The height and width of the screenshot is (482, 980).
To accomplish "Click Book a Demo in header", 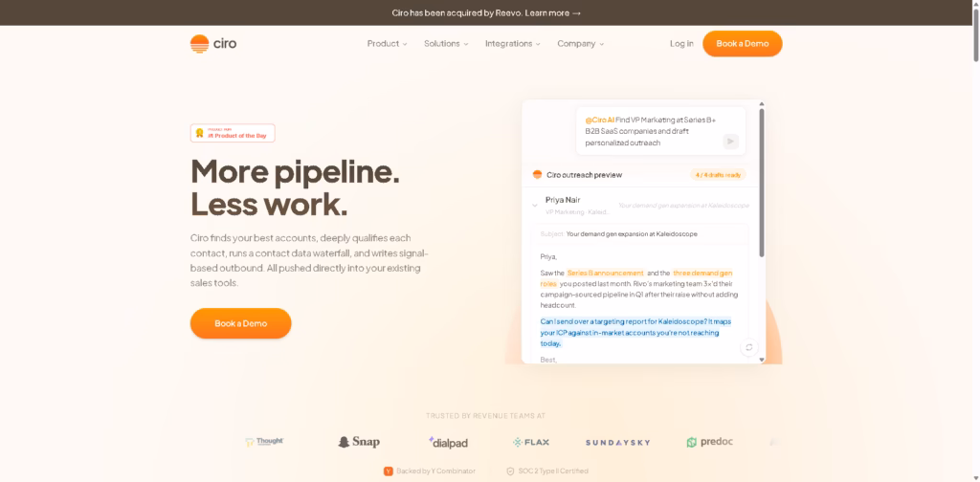I will (743, 44).
